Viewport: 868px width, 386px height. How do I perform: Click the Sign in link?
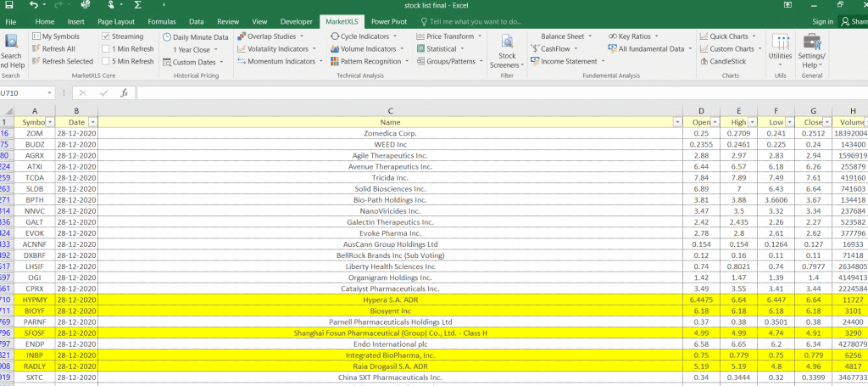(822, 21)
